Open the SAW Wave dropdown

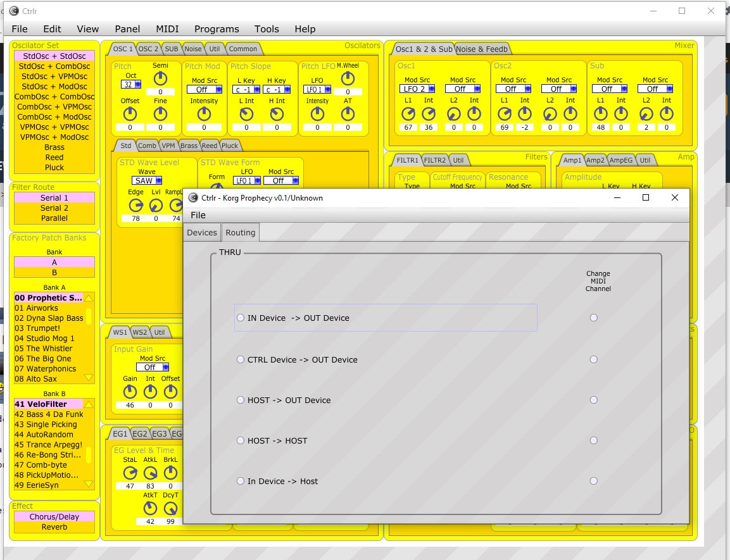point(147,180)
